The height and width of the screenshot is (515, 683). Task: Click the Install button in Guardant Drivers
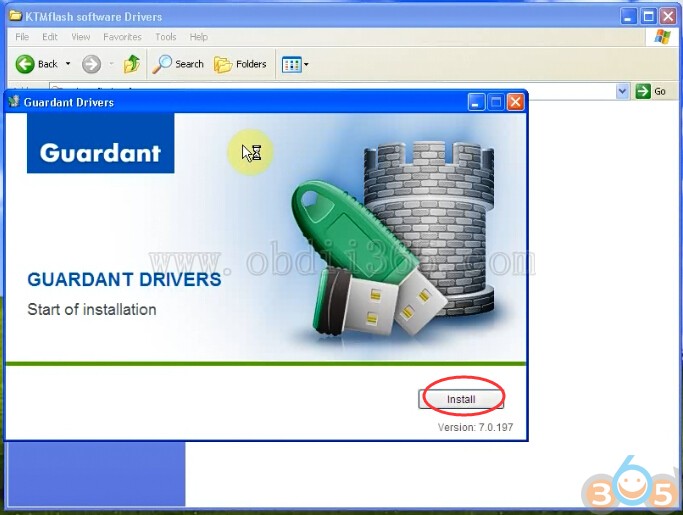(x=461, y=399)
